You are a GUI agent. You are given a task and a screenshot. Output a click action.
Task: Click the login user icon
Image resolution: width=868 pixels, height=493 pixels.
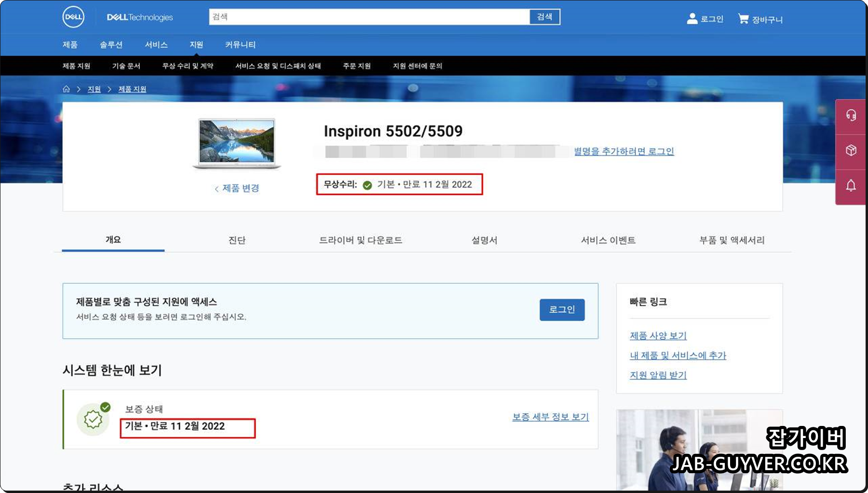[x=692, y=18]
